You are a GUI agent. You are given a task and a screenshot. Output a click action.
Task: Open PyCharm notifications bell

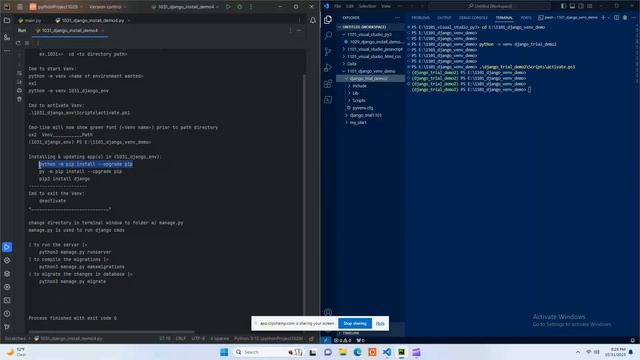[313, 20]
